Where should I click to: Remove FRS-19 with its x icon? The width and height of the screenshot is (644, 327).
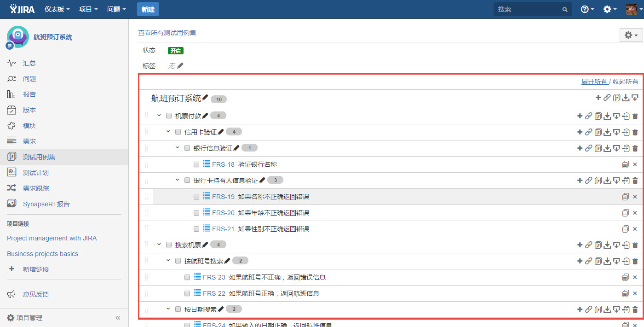(x=635, y=197)
